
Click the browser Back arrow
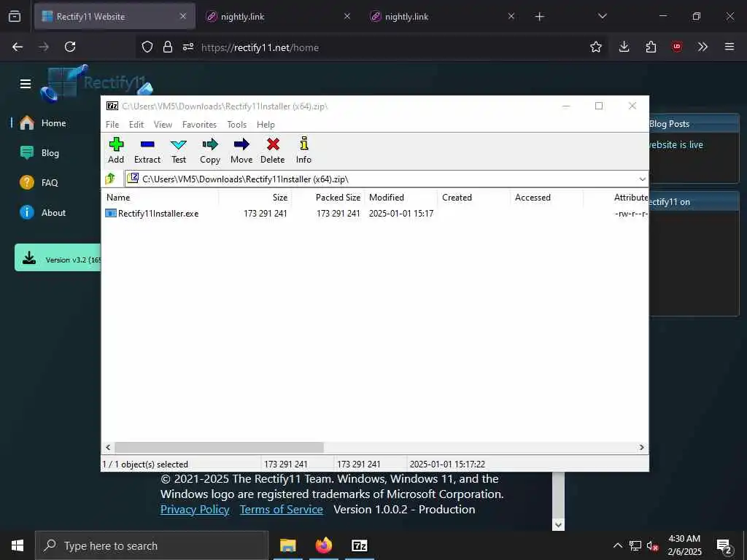tap(18, 47)
